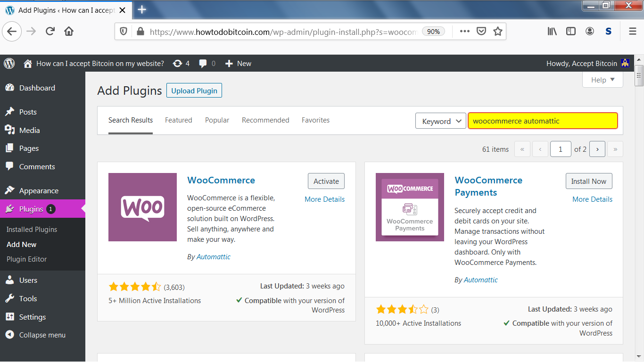Screen dimensions: 644x362
Task: Open More Details for WooCommerce Payments
Action: click(593, 199)
